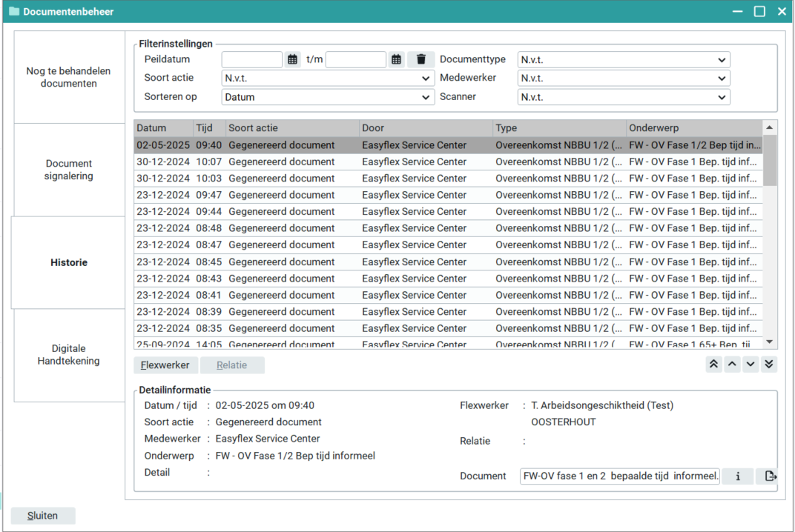
Task: Show document info with the i button
Action: point(738,476)
